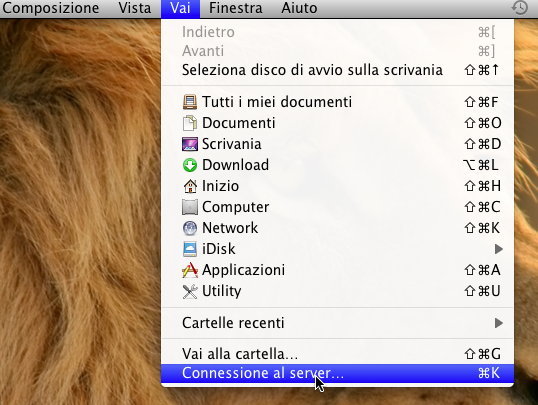This screenshot has width=538, height=405.
Task: Expand the iDisk submenu arrow
Action: coord(499,249)
